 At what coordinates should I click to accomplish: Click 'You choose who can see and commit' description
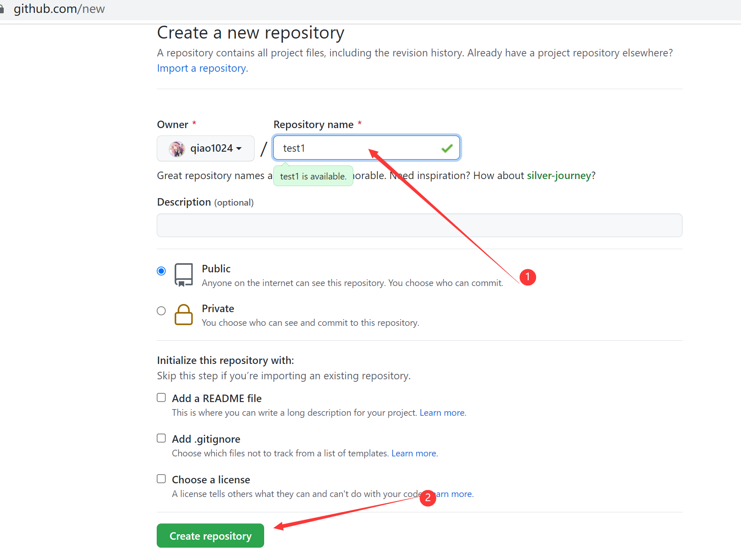point(311,323)
